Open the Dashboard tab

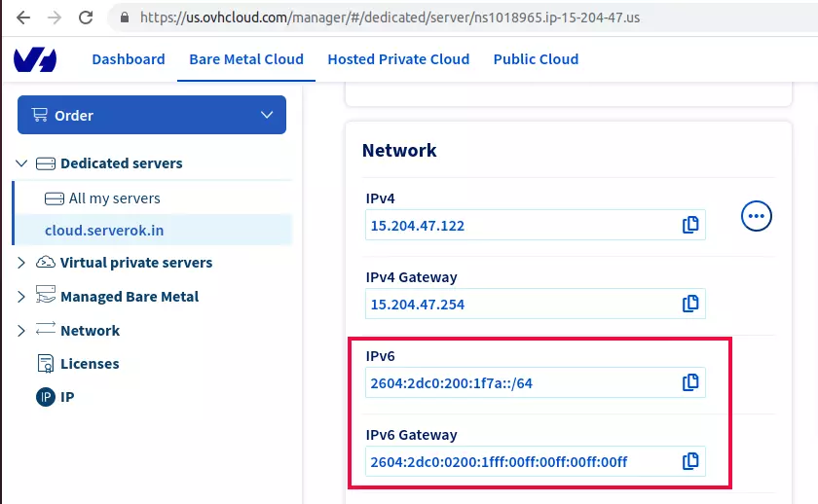[x=129, y=59]
